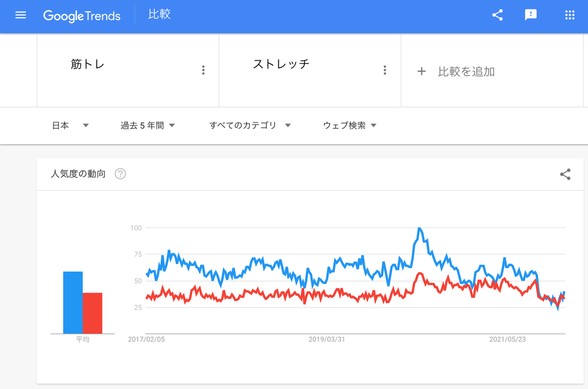
Task: Send feedback via the feedback icon
Action: tap(531, 15)
